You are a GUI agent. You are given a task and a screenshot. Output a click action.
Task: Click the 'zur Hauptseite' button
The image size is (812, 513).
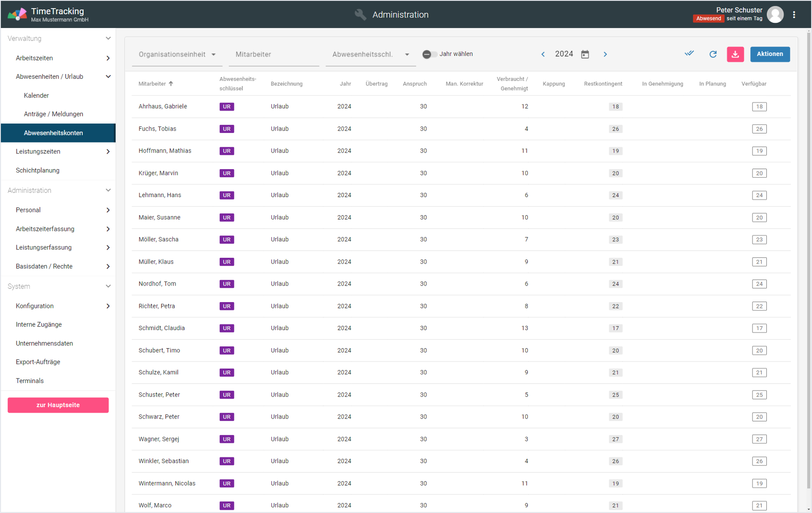point(58,405)
